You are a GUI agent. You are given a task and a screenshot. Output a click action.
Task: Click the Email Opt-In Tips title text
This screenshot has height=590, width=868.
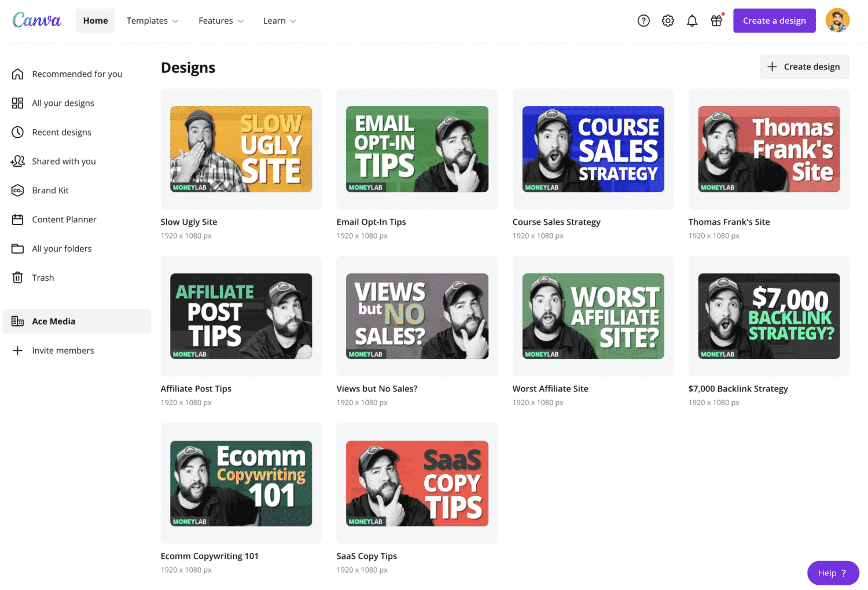click(372, 222)
